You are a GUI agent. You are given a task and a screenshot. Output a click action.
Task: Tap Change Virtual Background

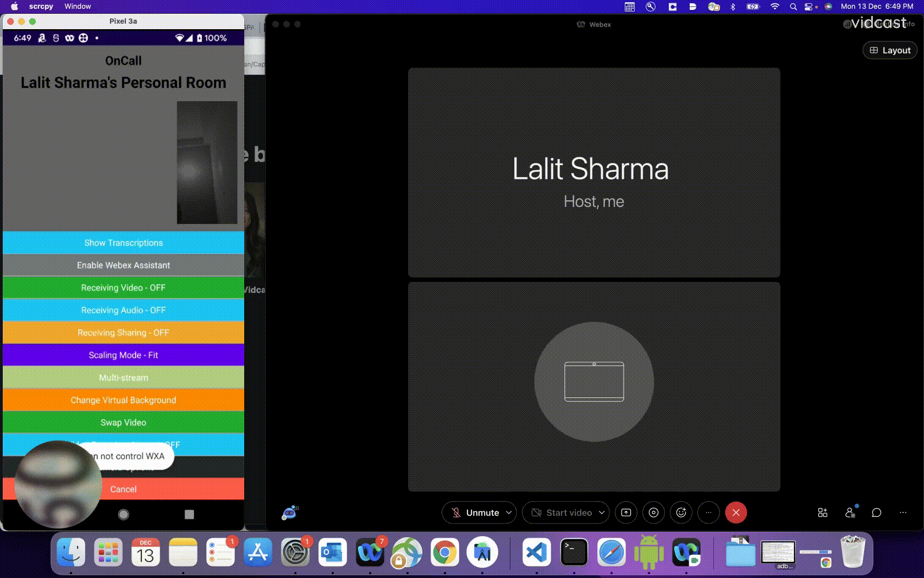tap(123, 400)
